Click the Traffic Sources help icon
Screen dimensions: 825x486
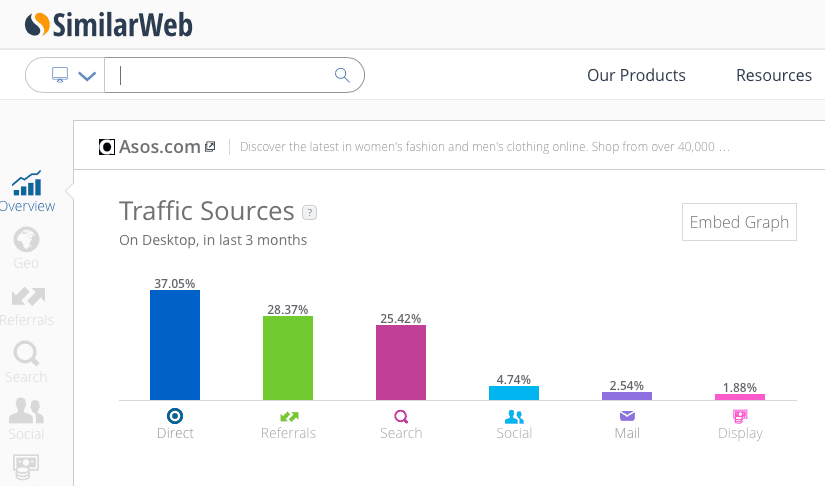coord(310,212)
